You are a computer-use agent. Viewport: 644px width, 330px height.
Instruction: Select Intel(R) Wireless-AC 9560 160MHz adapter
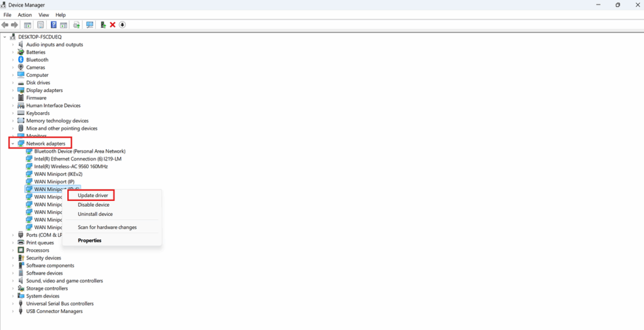tap(71, 166)
